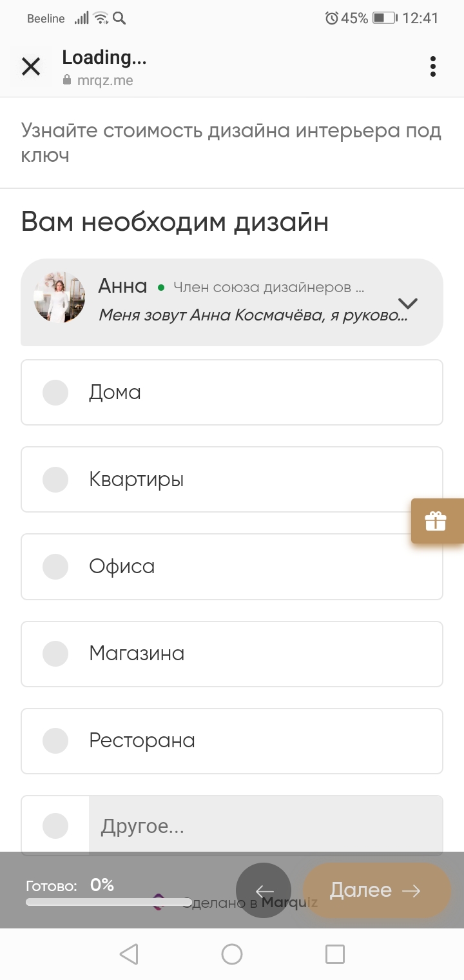
Task: Tap the Marquiz logo icon
Action: [x=159, y=901]
